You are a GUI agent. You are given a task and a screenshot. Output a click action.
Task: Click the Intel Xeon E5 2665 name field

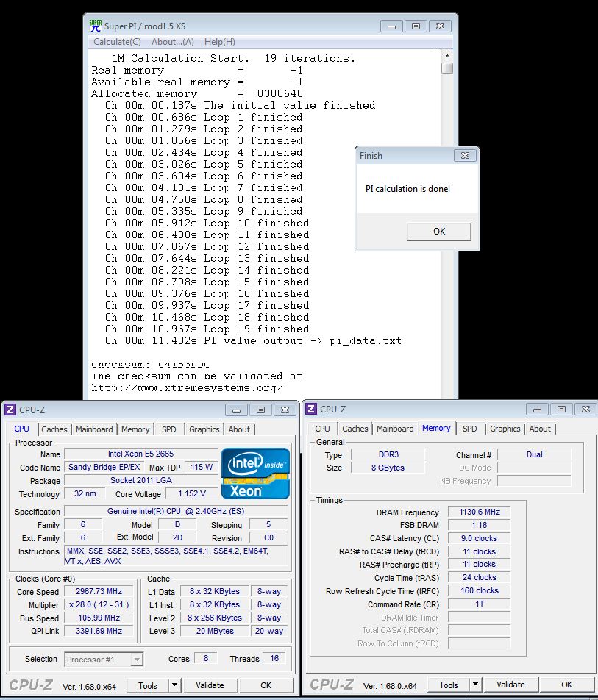(140, 454)
